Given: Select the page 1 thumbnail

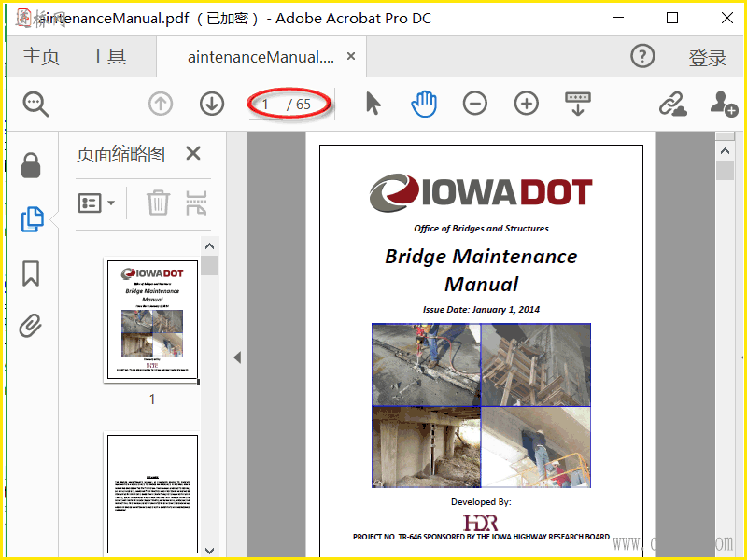Looking at the screenshot, I should pos(152,319).
